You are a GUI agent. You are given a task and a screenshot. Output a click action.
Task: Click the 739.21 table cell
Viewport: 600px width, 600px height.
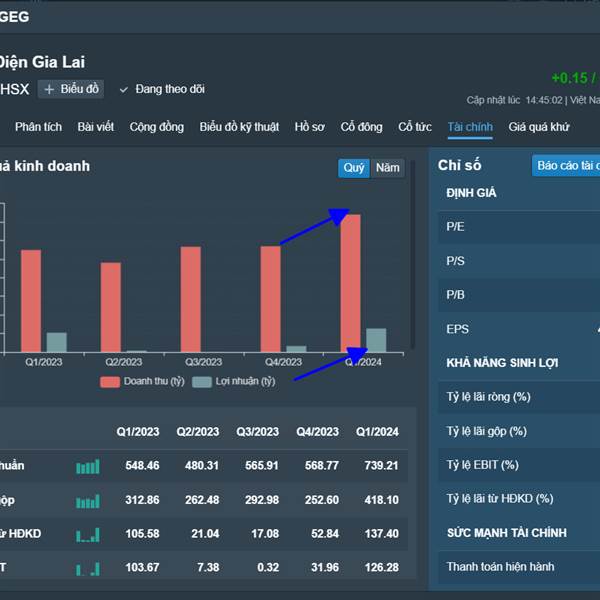tap(382, 466)
